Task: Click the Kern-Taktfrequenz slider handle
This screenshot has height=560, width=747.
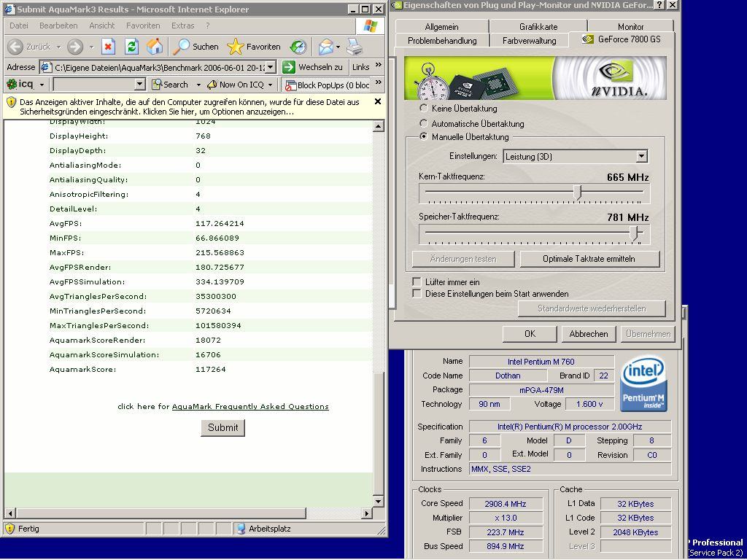Action: (578, 192)
